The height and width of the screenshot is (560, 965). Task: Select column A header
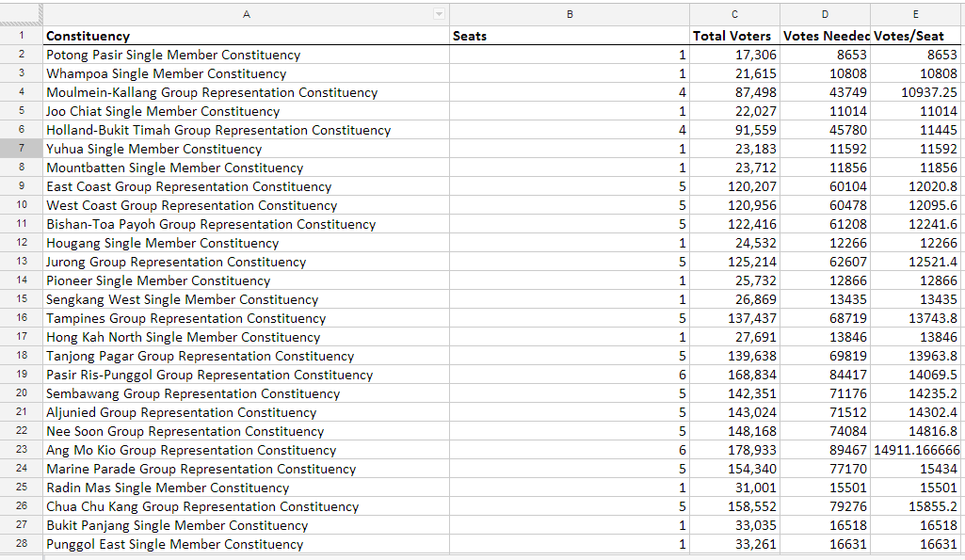[x=246, y=14]
